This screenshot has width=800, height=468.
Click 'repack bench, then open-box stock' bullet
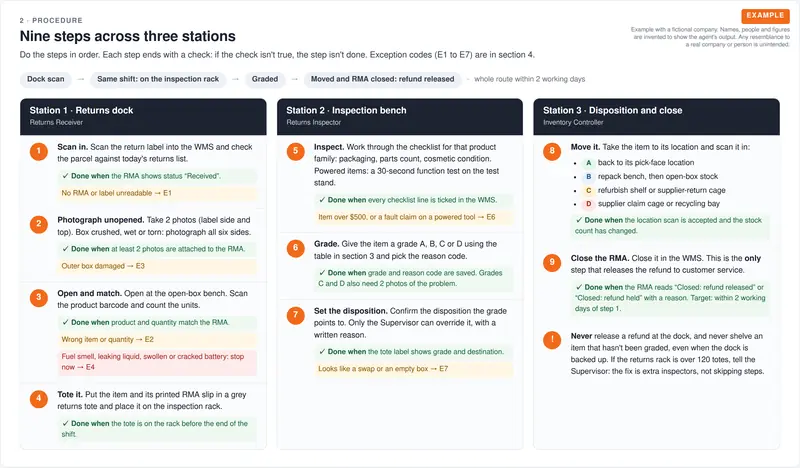(x=658, y=177)
